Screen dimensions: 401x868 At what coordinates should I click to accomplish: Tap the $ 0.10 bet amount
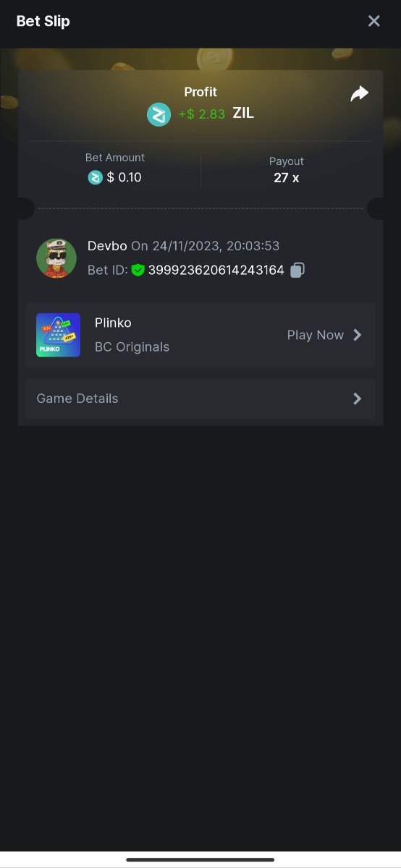coord(124,177)
